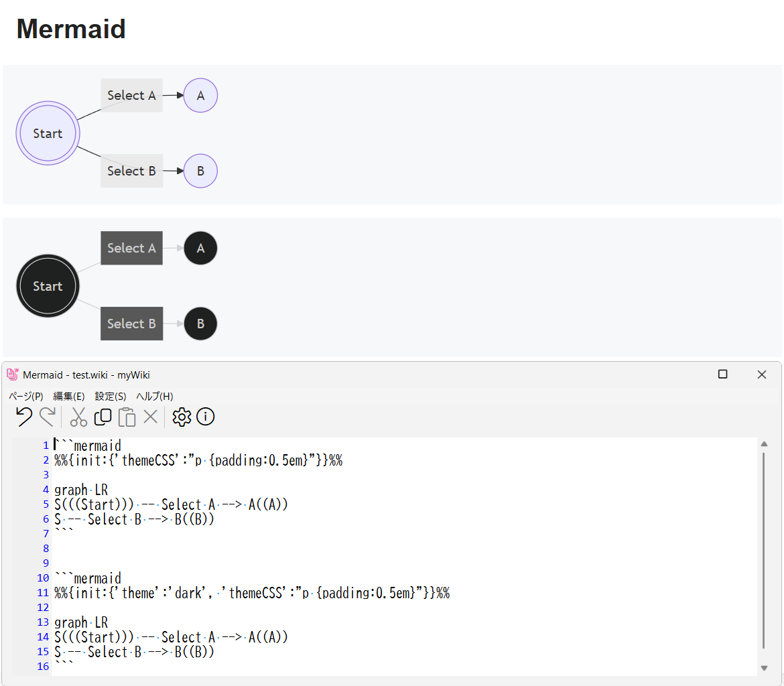Click the Redo toolbar icon

(x=48, y=417)
